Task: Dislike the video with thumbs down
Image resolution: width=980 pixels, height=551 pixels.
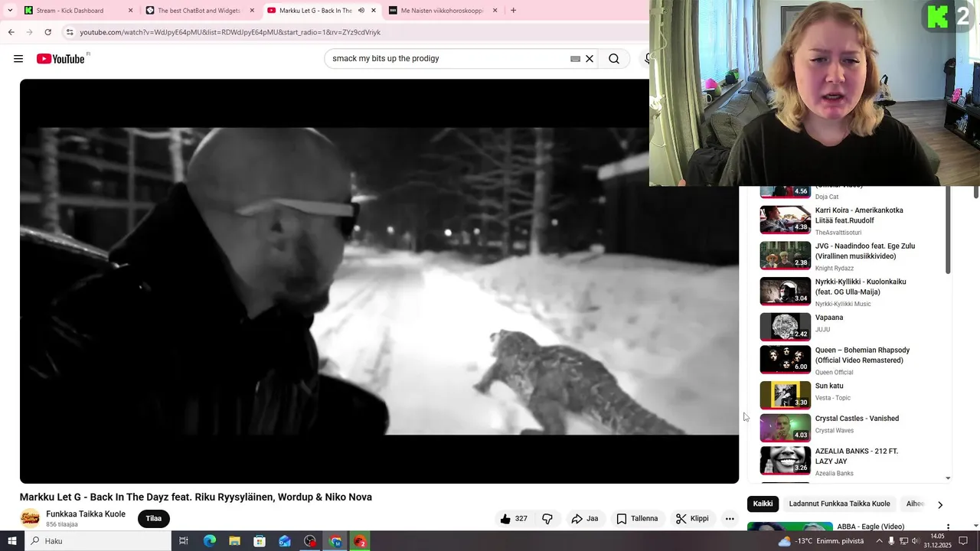Action: pyautogui.click(x=547, y=519)
